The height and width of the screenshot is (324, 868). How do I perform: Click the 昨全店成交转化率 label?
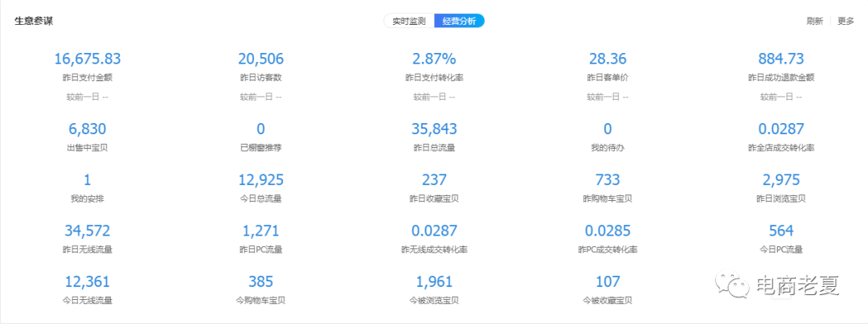(x=781, y=148)
